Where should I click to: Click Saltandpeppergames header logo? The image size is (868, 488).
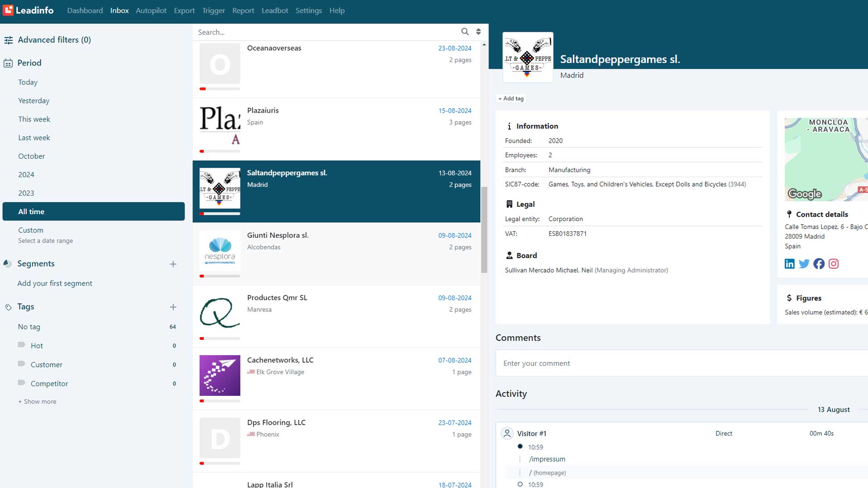pyautogui.click(x=528, y=57)
